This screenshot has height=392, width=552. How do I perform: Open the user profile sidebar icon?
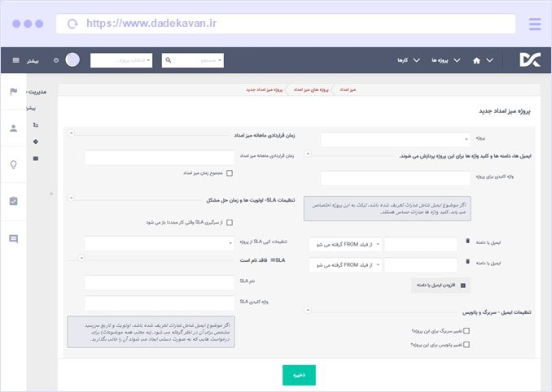[13, 128]
